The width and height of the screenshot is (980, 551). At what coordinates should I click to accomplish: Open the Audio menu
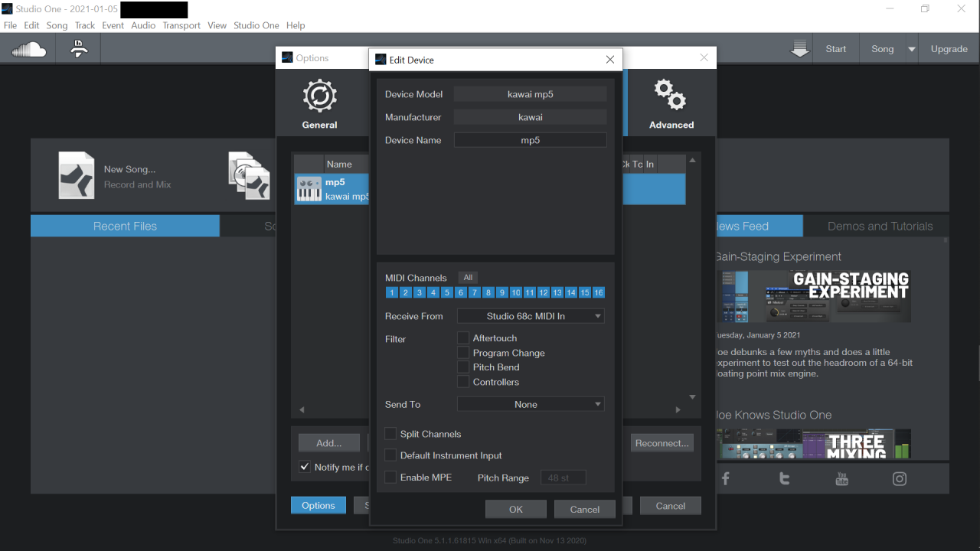click(143, 25)
